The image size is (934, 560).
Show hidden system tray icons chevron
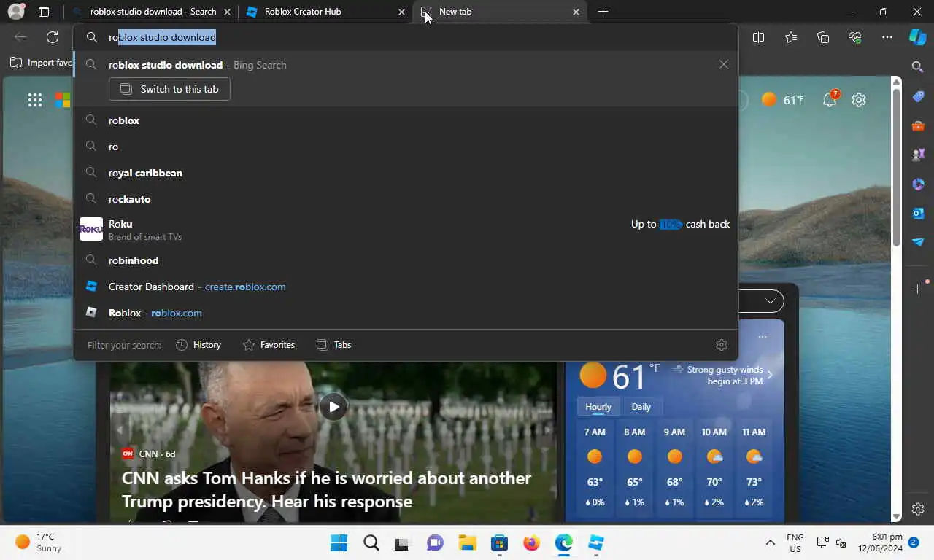click(770, 543)
